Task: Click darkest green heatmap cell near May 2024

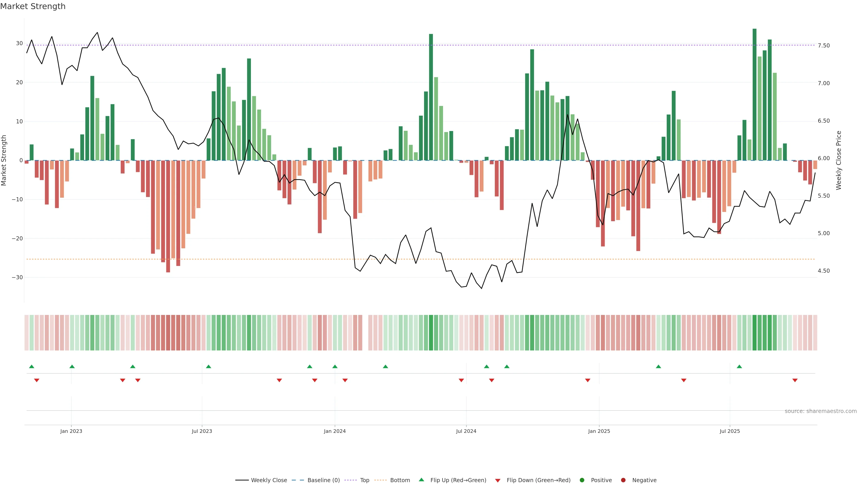Action: tap(431, 333)
